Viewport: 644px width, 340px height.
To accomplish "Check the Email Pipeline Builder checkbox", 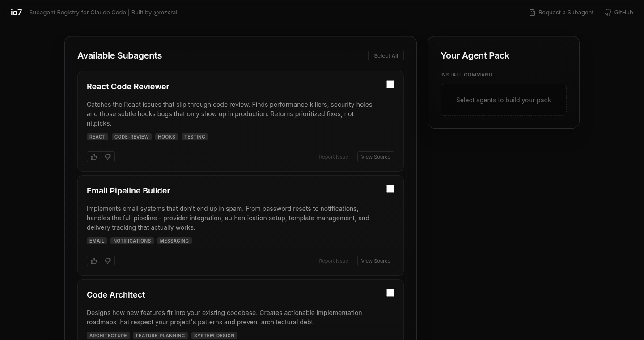I will pyautogui.click(x=390, y=189).
